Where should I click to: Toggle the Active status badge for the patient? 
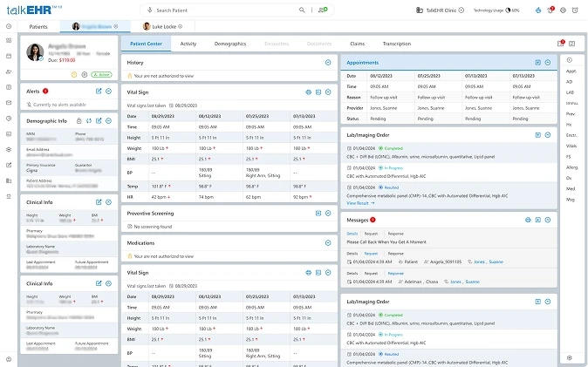(x=103, y=75)
